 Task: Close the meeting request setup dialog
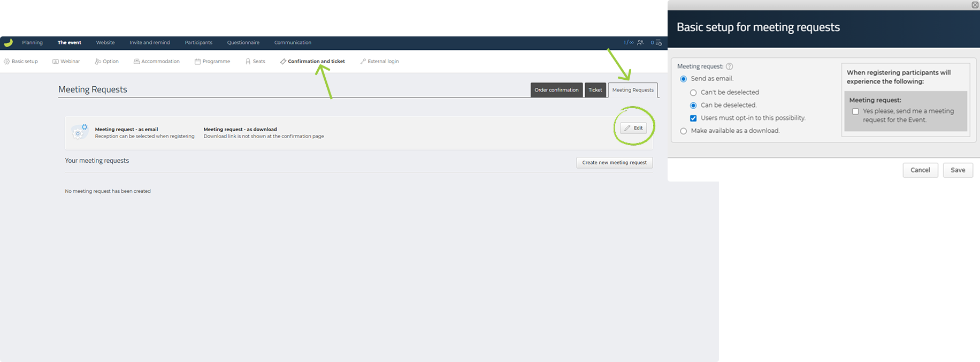click(x=975, y=5)
